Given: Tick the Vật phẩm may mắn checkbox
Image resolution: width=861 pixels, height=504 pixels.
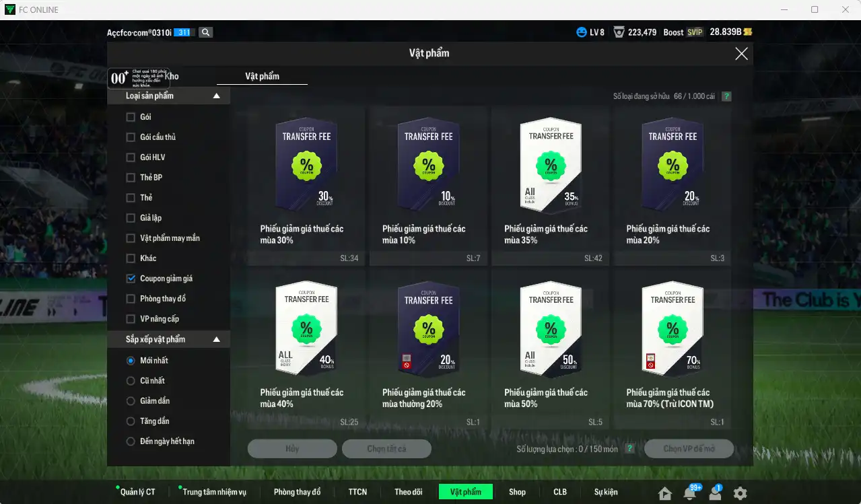Looking at the screenshot, I should pos(131,238).
